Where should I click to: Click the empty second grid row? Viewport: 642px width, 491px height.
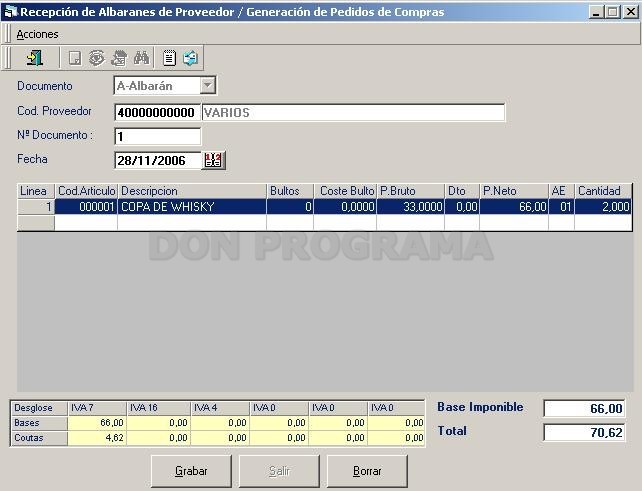coord(343,223)
